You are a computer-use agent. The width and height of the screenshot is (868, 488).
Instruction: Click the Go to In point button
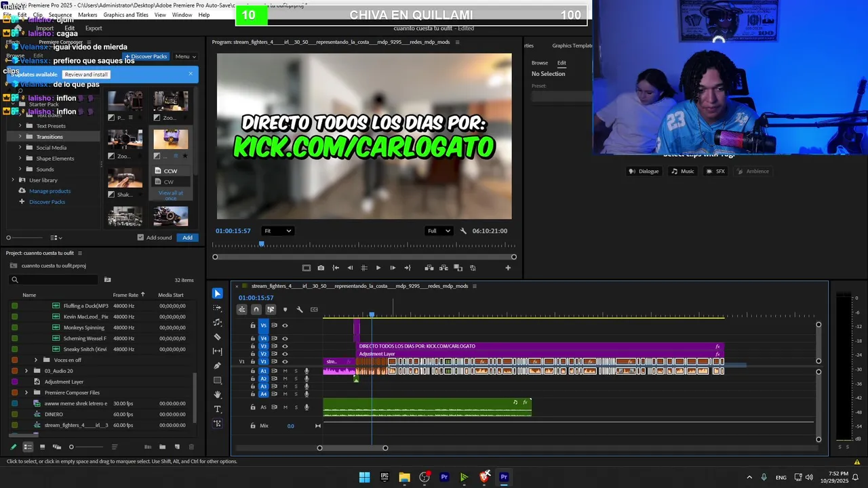(x=336, y=268)
